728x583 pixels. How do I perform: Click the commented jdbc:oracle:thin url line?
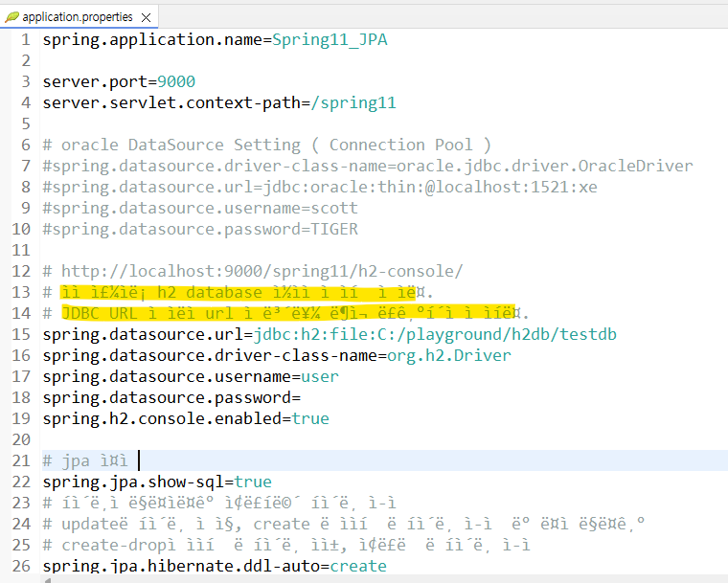320,187
